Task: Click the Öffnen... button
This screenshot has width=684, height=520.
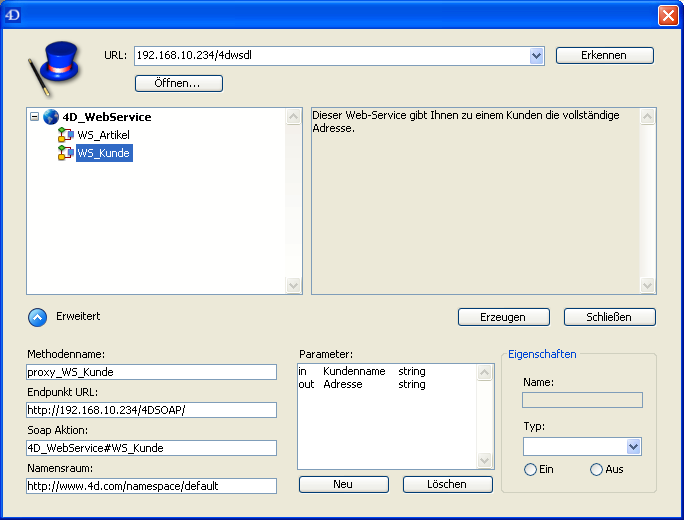Action: (178, 83)
